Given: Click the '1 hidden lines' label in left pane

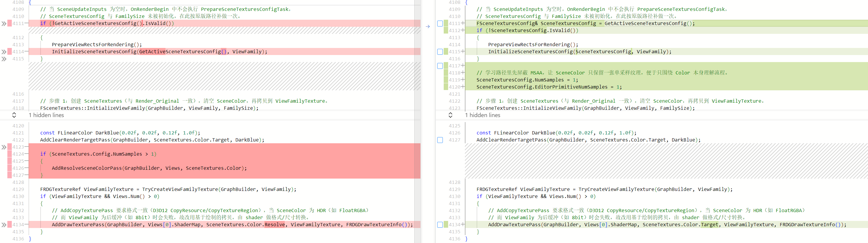Looking at the screenshot, I should pyautogui.click(x=46, y=115).
